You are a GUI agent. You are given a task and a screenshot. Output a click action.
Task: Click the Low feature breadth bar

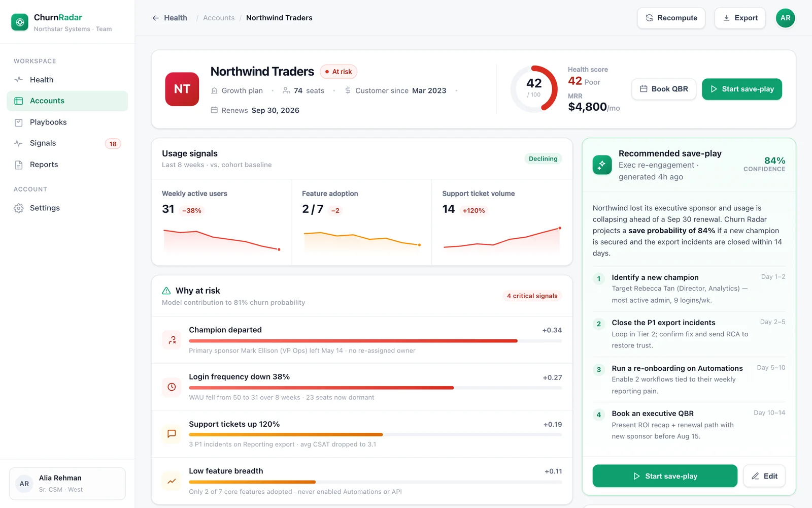pos(376,482)
